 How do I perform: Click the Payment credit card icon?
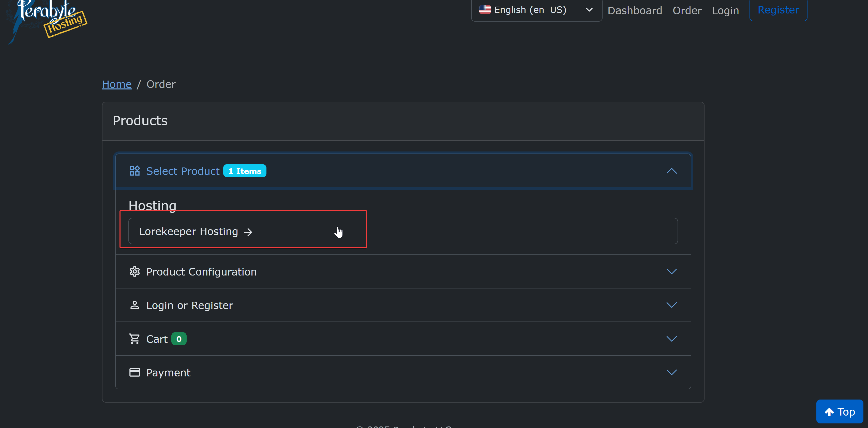(x=134, y=372)
